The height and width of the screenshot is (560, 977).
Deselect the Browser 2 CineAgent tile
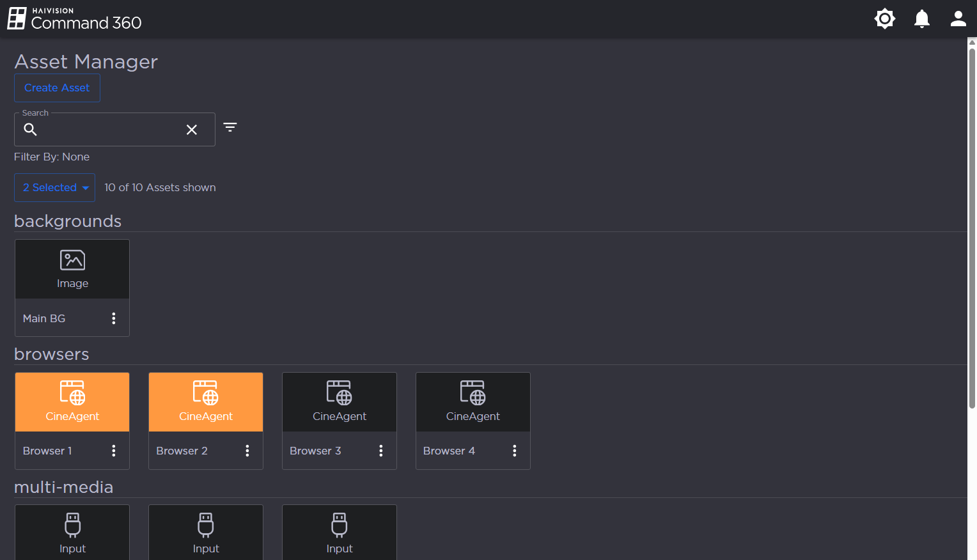206,401
